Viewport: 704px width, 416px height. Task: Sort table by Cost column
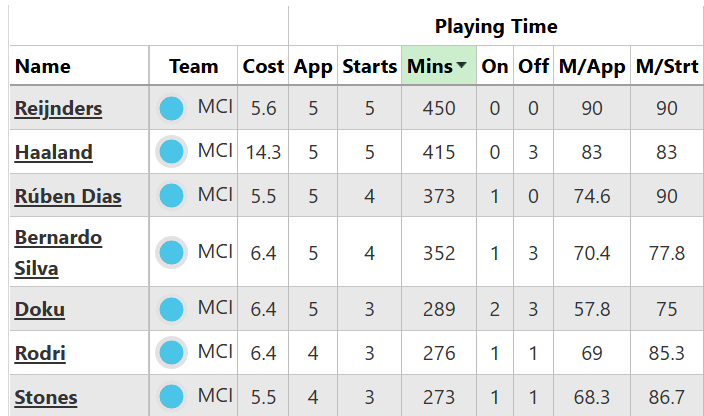(263, 67)
